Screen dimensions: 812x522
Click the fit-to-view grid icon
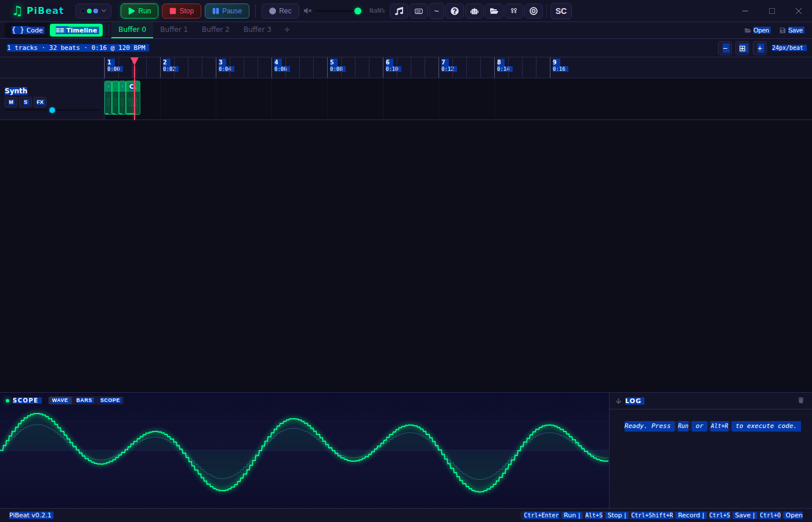pyautogui.click(x=742, y=48)
